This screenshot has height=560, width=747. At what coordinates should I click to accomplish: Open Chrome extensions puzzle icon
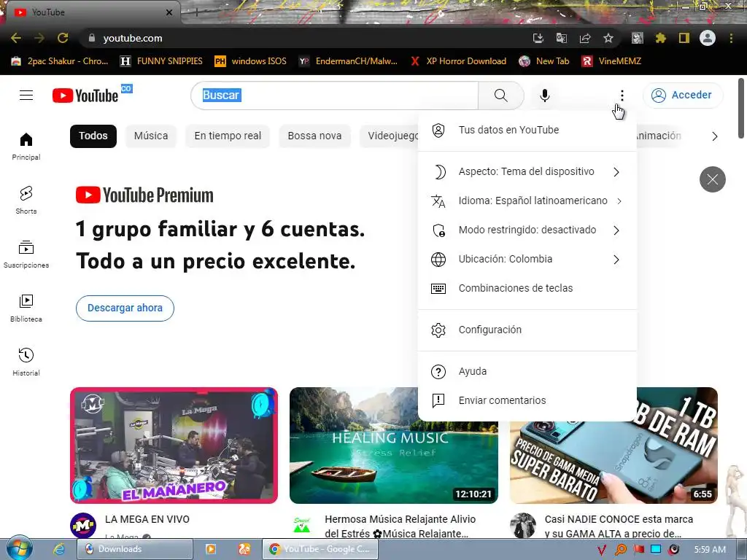(660, 38)
